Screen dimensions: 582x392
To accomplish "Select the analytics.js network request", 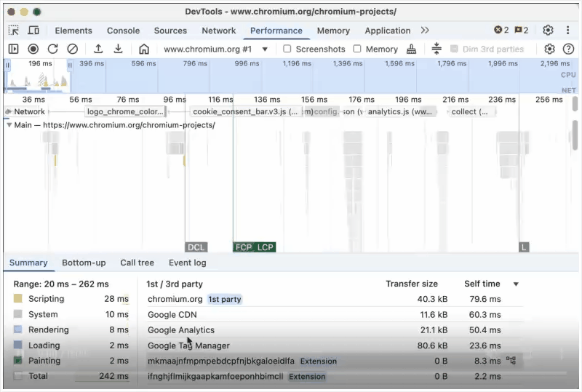I will 399,112.
